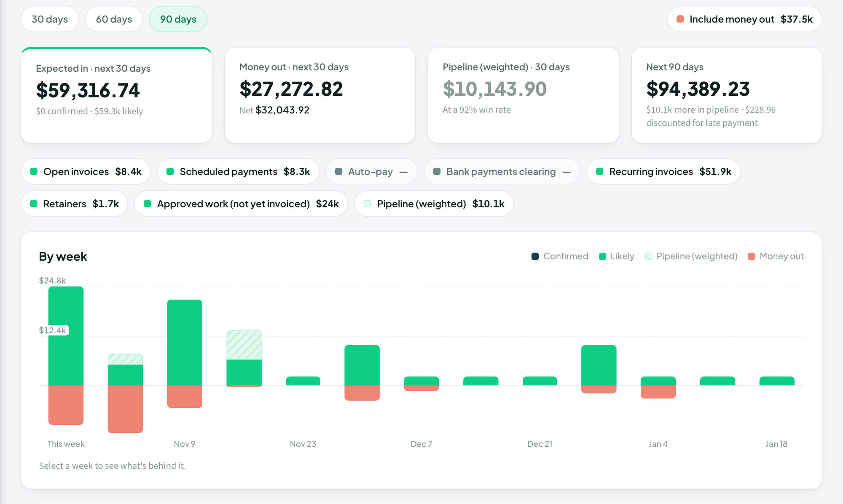Click the Likely legend swatch

[x=602, y=256]
